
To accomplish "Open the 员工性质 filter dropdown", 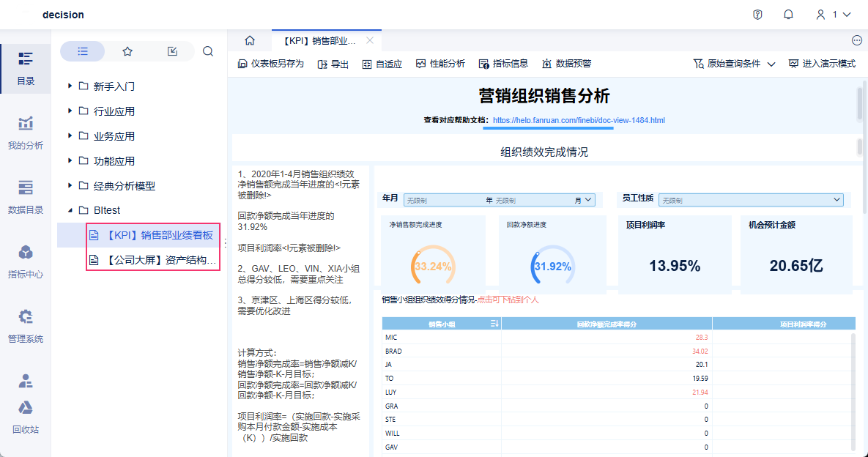I will click(x=751, y=200).
